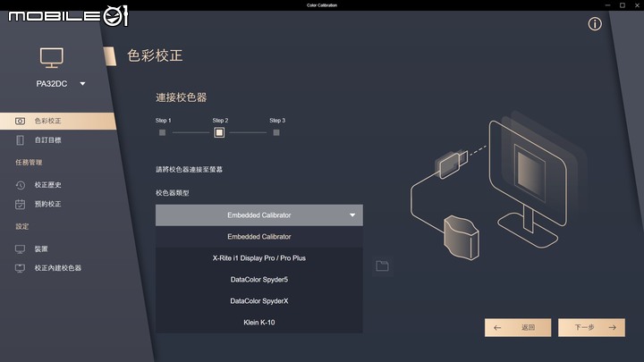Choose Embedded Calibrator from the list

pos(259,237)
